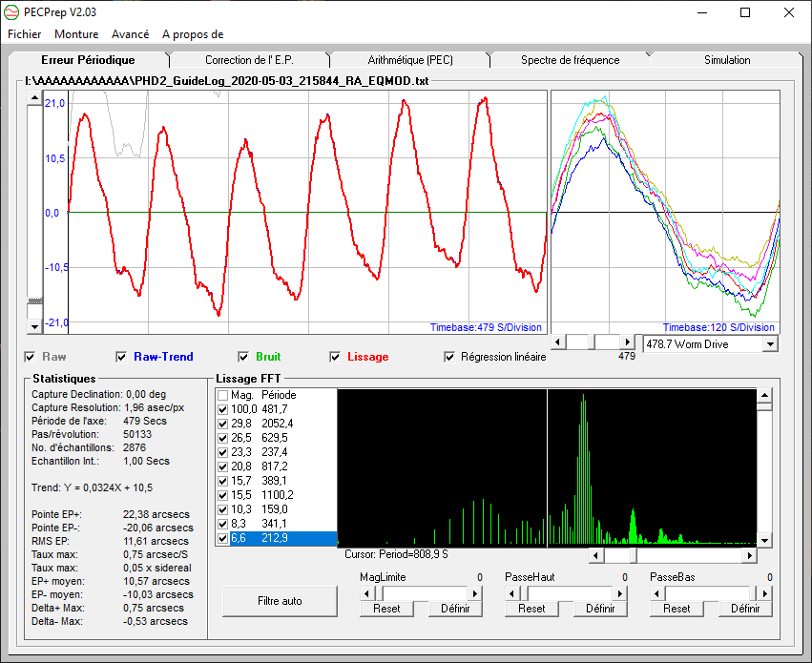The width and height of the screenshot is (812, 663).
Task: Click the left arrow of the period scrollbar beside Worm Drive
Action: [x=558, y=342]
